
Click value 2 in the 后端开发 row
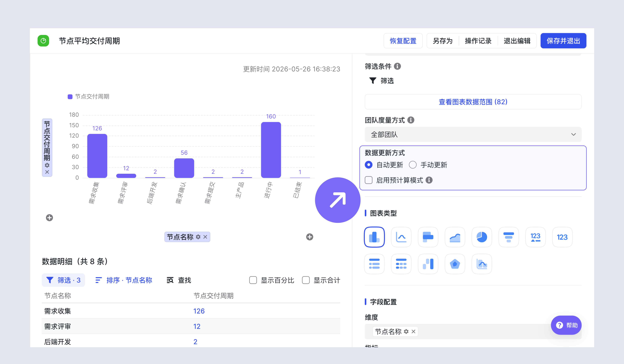tap(195, 342)
